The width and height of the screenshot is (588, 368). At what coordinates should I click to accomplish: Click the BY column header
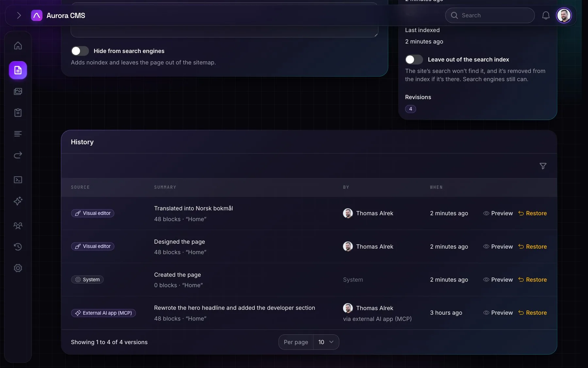coord(346,187)
